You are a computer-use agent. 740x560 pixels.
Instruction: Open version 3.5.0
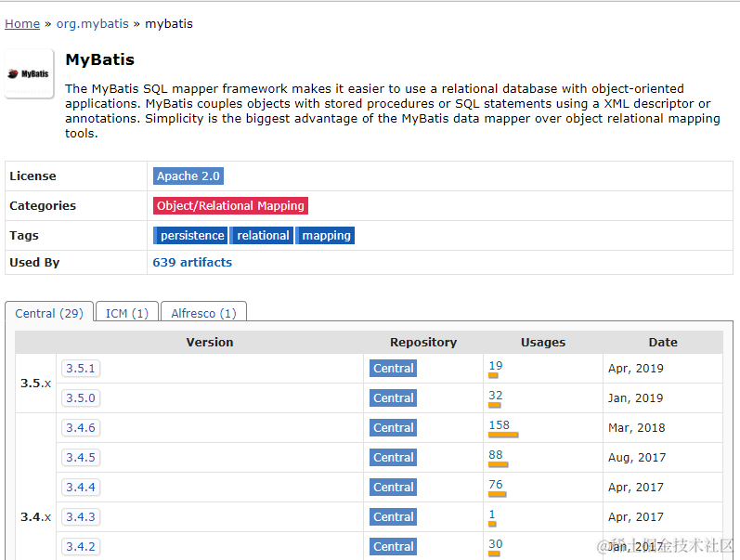pyautogui.click(x=81, y=398)
